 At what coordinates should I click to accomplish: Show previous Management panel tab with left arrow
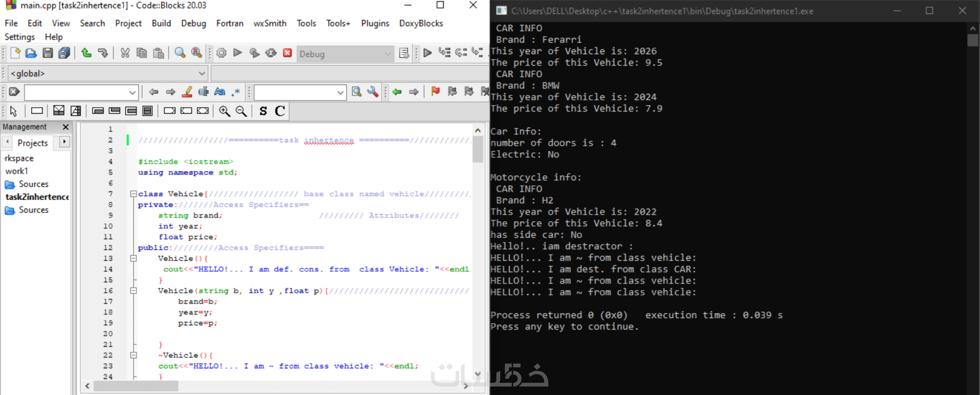point(7,142)
